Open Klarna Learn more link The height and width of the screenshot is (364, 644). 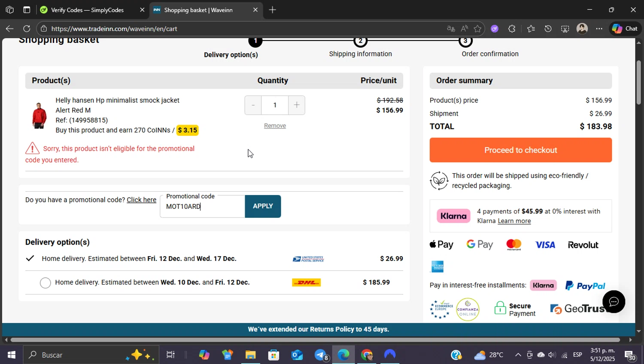click(514, 221)
